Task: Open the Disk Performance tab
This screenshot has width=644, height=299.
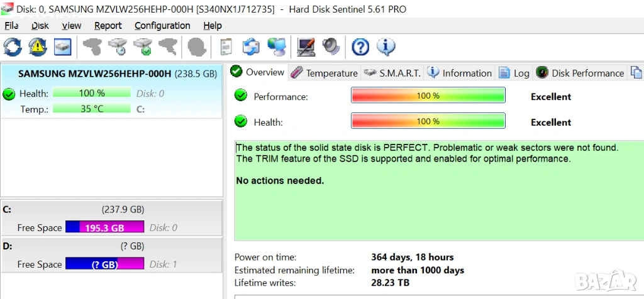Action: coord(580,73)
